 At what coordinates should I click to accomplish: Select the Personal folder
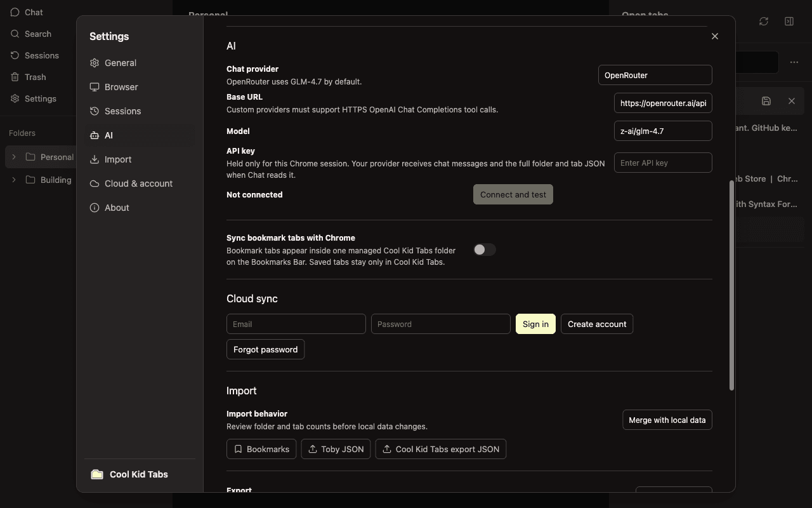[41, 157]
